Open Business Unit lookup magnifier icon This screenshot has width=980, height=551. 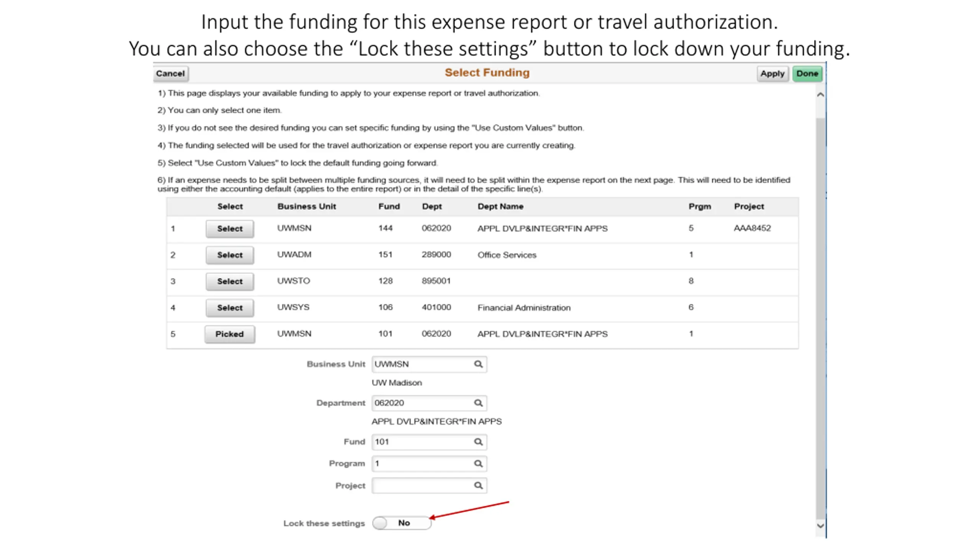tap(478, 364)
